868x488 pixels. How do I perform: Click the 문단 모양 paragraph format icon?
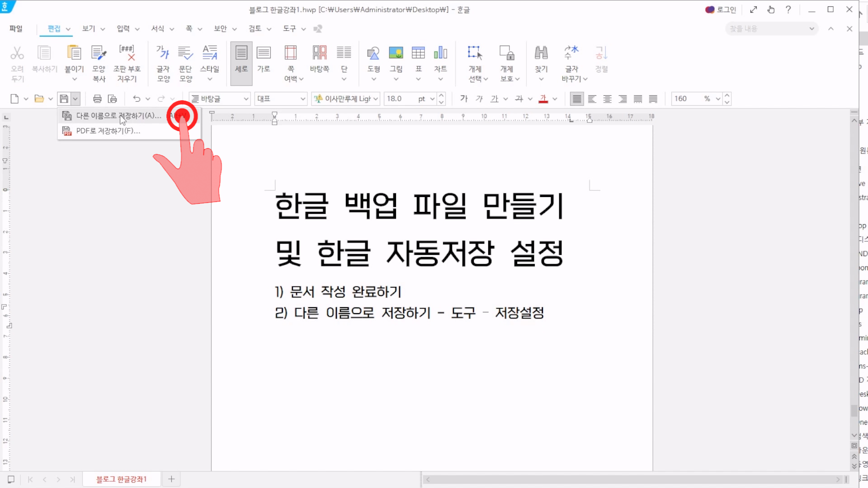(x=185, y=53)
